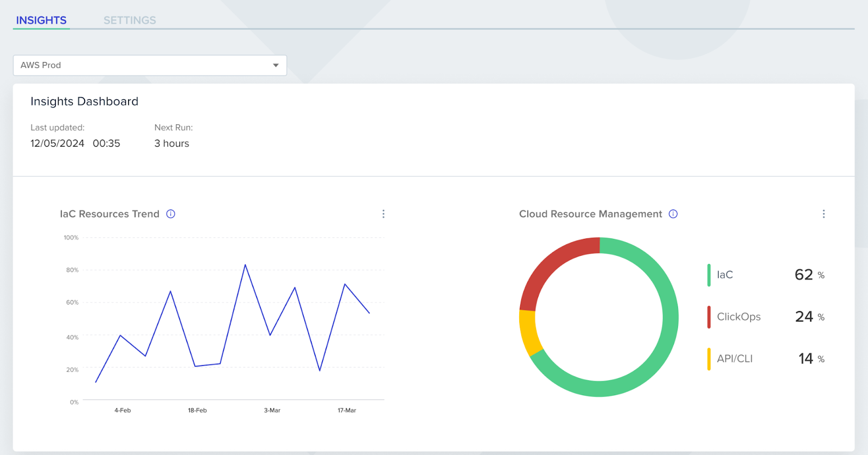Image resolution: width=868 pixels, height=455 pixels.
Task: Switch to the INSIGHTS tab
Action: (x=41, y=20)
